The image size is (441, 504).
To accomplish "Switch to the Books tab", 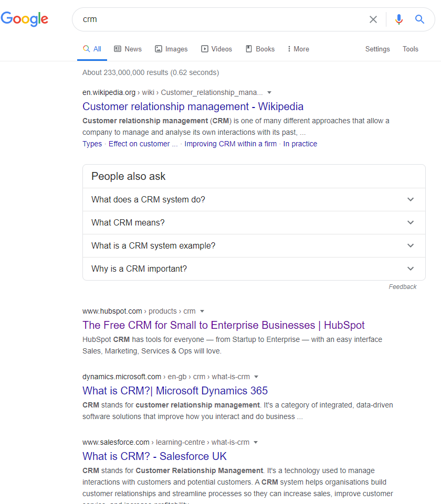I will 260,49.
